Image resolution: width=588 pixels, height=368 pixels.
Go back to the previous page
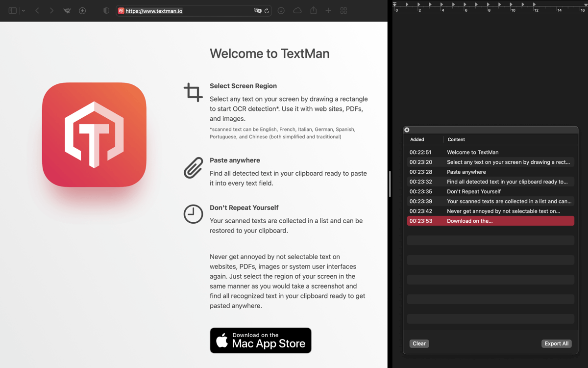pyautogui.click(x=37, y=10)
